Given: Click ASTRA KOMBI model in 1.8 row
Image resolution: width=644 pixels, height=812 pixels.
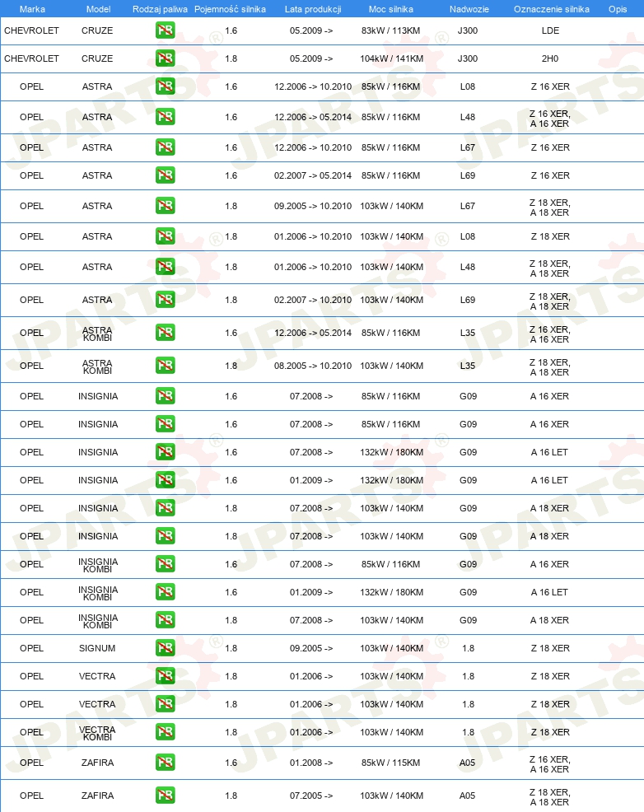Looking at the screenshot, I should point(97,366).
